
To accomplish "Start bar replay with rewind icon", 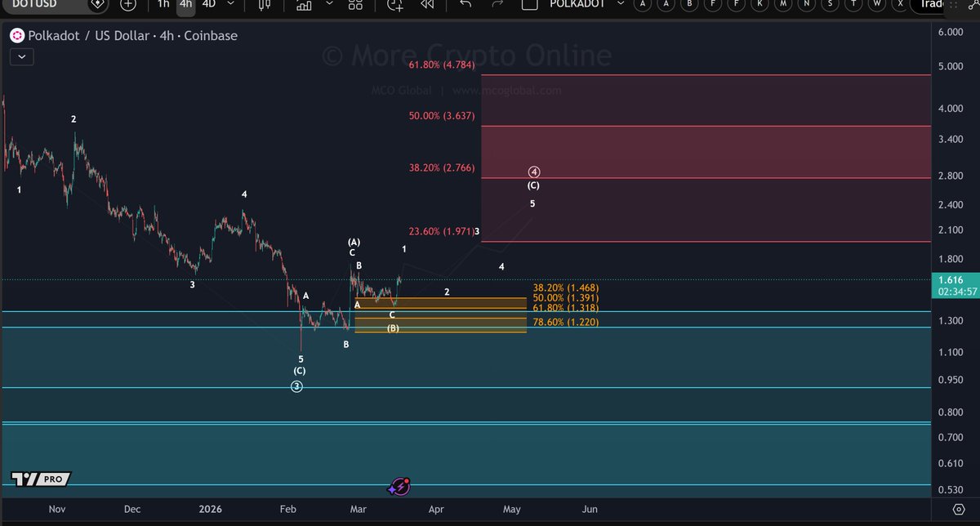I will (426, 4).
